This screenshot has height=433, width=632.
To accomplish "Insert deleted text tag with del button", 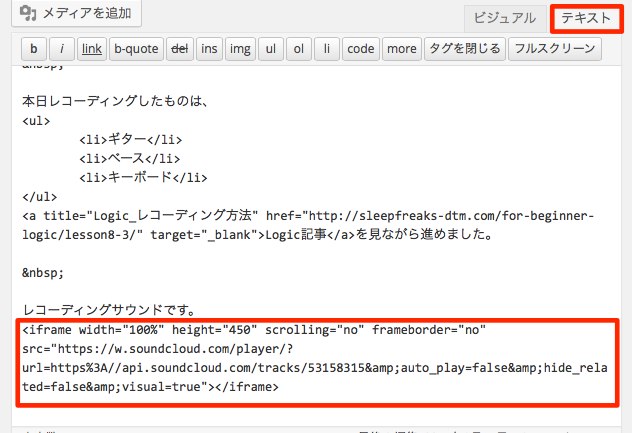I will click(x=180, y=49).
